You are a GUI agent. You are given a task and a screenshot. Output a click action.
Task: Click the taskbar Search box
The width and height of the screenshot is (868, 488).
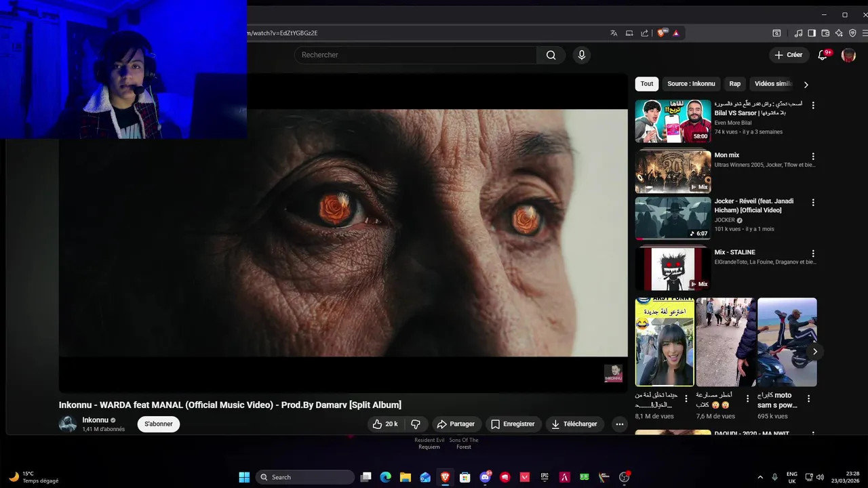point(305,477)
